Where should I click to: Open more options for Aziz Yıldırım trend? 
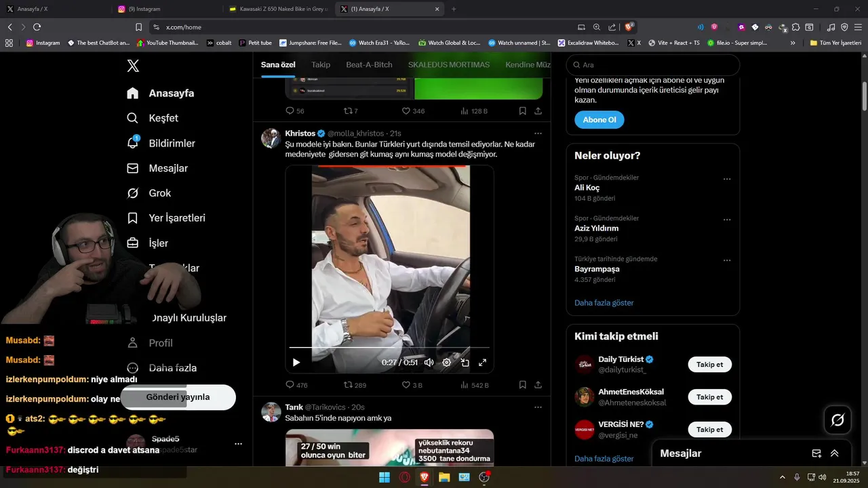pyautogui.click(x=727, y=220)
